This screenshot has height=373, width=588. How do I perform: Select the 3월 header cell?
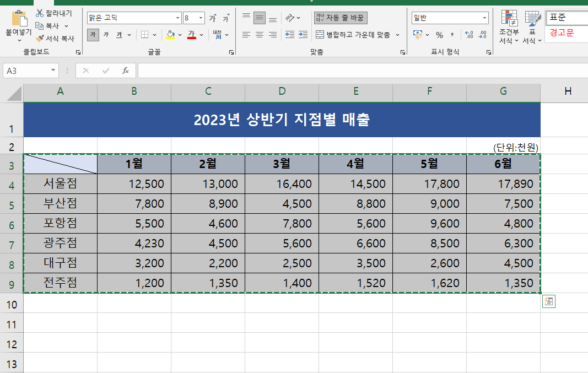282,164
